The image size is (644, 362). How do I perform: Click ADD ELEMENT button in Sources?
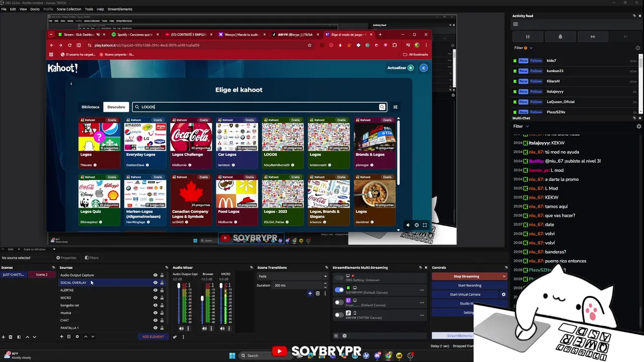click(x=153, y=337)
